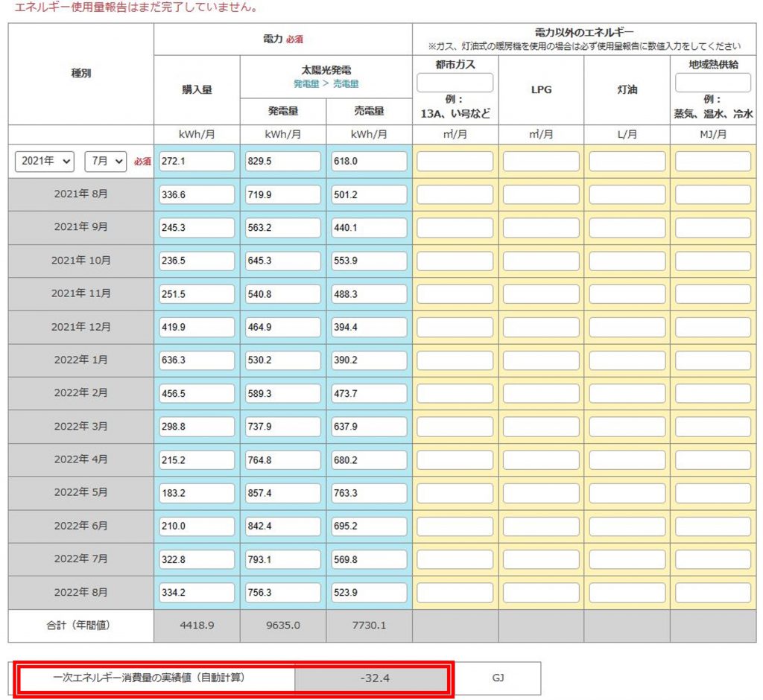The image size is (763, 700).
Task: Click sold power field showing 618.0
Action: click(x=370, y=162)
